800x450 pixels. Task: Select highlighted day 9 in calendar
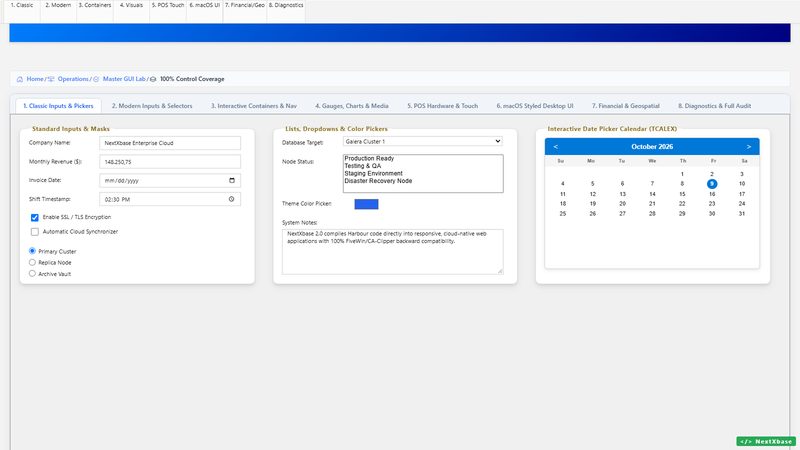[x=712, y=184]
